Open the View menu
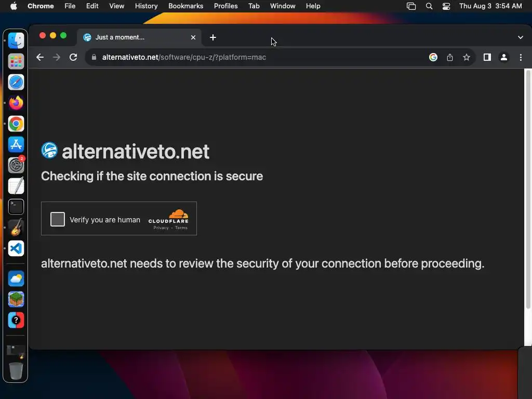This screenshot has width=532, height=399. click(x=116, y=6)
